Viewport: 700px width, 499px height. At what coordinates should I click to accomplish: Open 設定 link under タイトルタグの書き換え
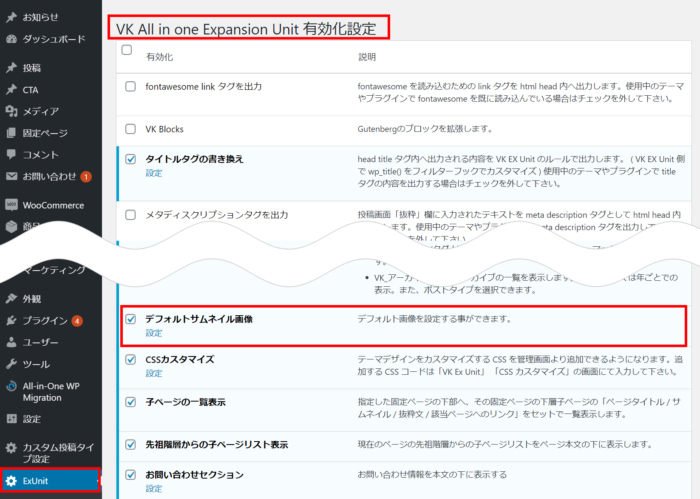click(154, 173)
